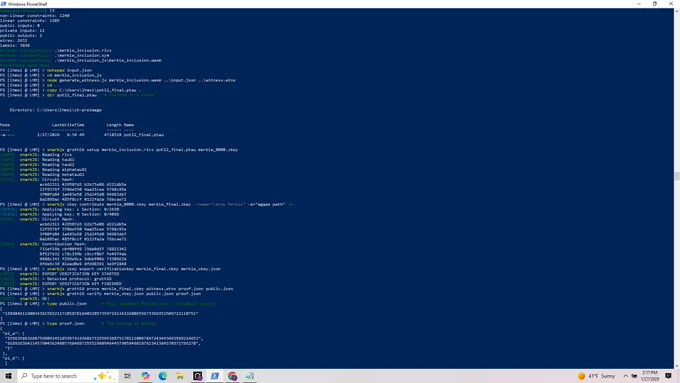Open Microsoft Edge from the taskbar

pyautogui.click(x=163, y=376)
